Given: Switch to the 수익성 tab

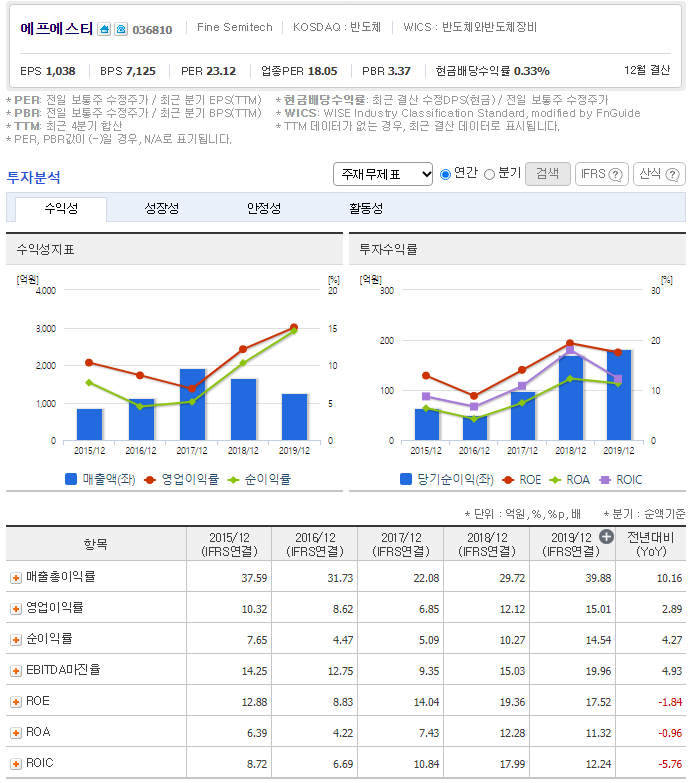Looking at the screenshot, I should (x=61, y=209).
